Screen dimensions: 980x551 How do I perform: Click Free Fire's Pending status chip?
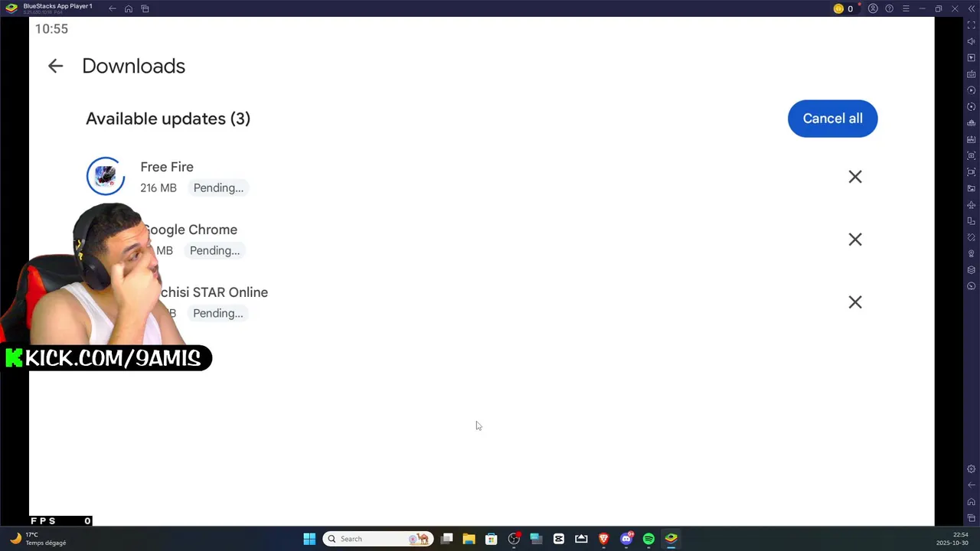(218, 188)
